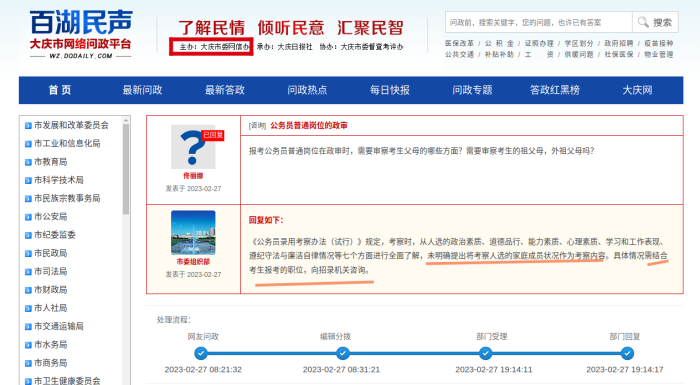Click the asker name 佟丽娜
Viewport: 700px width, 385px height.
(193, 176)
